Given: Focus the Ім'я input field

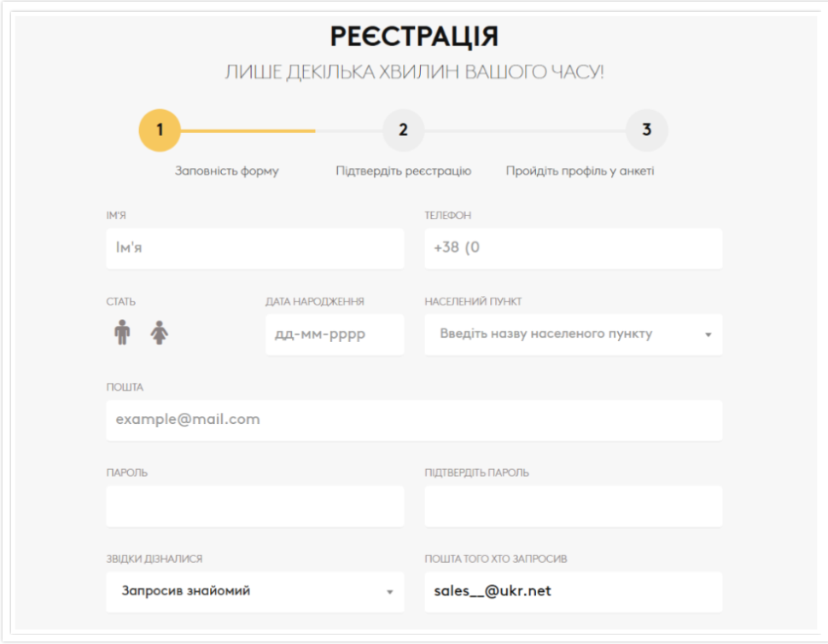Looking at the screenshot, I should pyautogui.click(x=254, y=248).
